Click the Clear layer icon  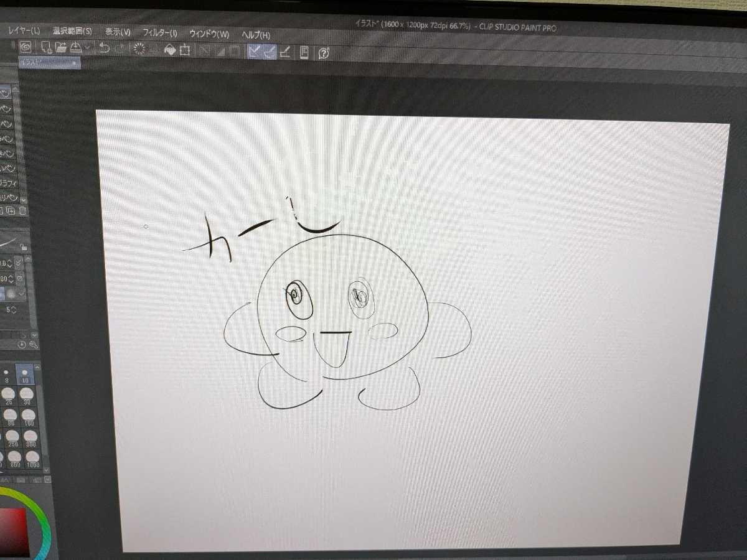139,50
